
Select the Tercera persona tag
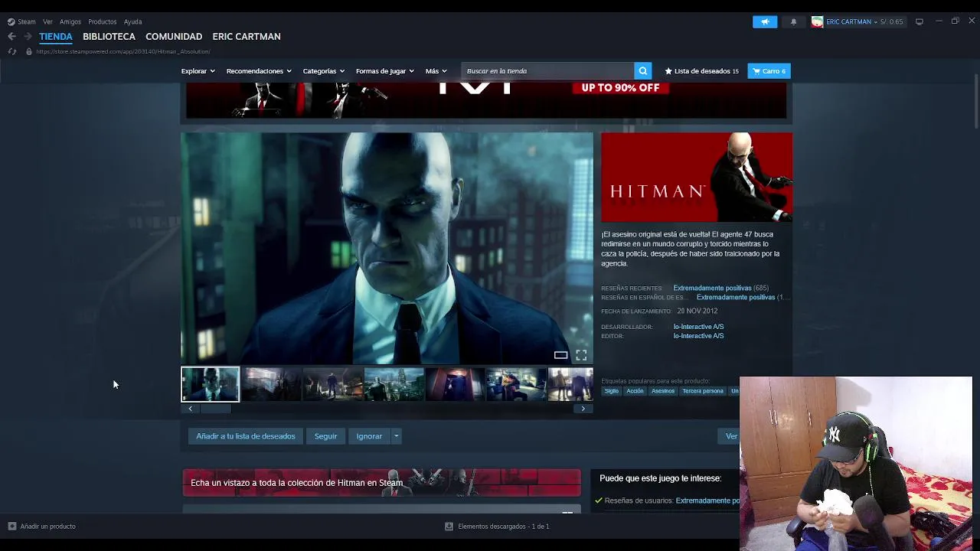(x=703, y=391)
